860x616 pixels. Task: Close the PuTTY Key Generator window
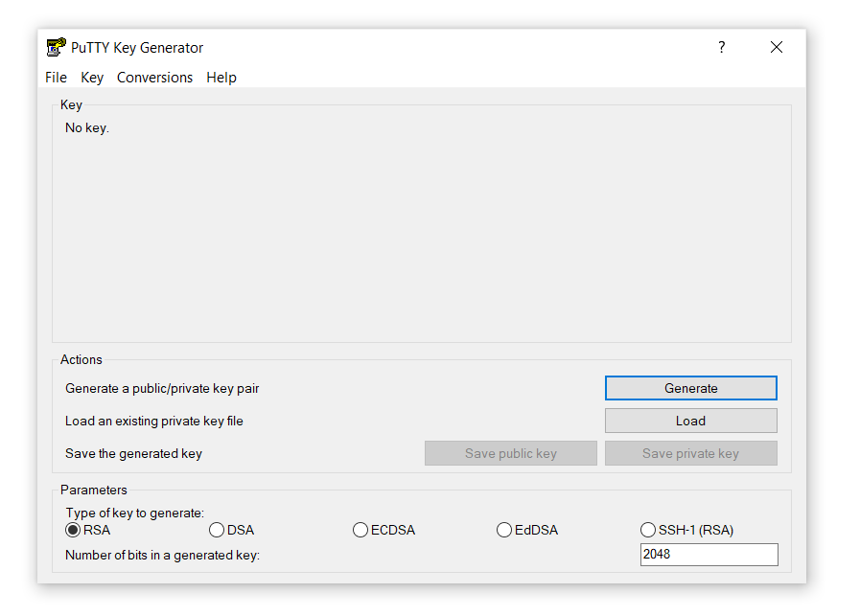point(777,47)
